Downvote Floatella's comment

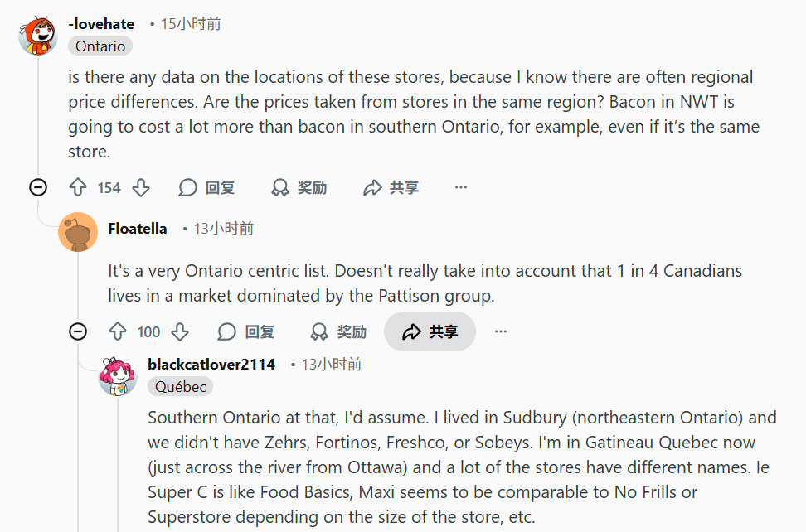180,332
